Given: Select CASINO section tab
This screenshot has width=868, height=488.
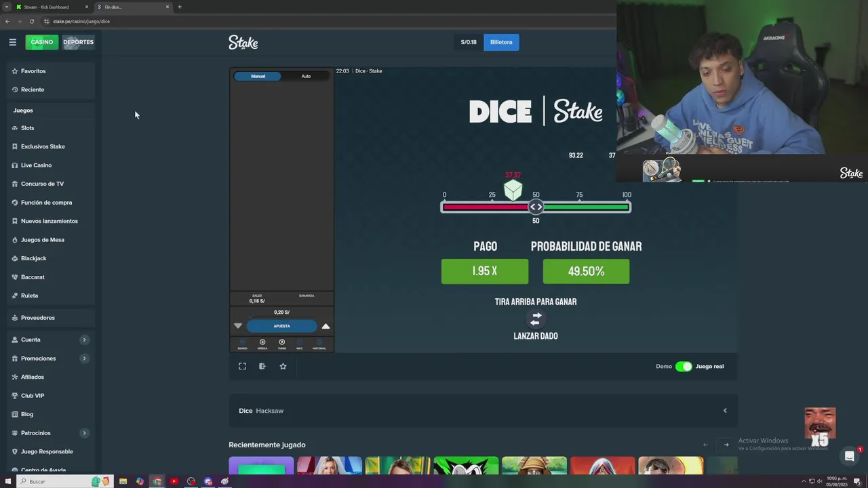Looking at the screenshot, I should click(42, 42).
